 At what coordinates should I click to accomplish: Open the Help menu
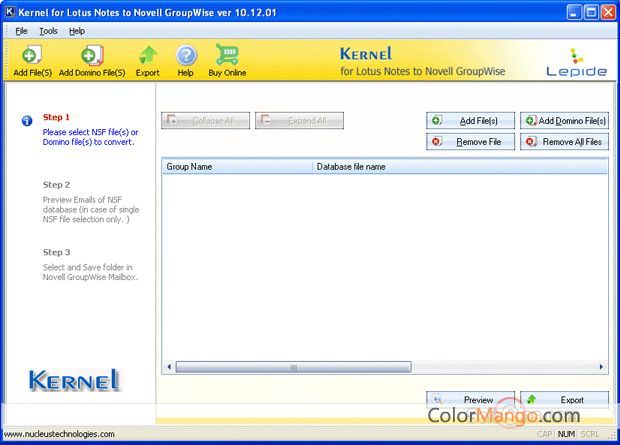77,31
